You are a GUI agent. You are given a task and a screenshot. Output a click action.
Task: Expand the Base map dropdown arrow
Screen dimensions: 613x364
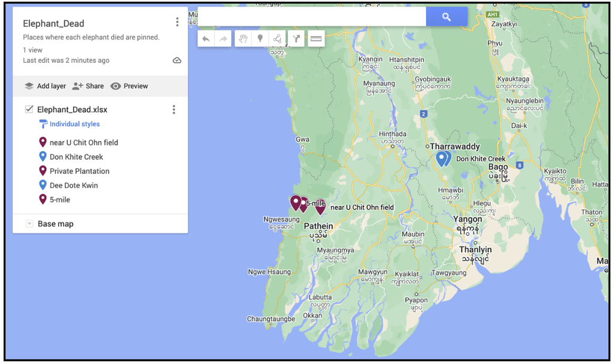pyautogui.click(x=29, y=224)
